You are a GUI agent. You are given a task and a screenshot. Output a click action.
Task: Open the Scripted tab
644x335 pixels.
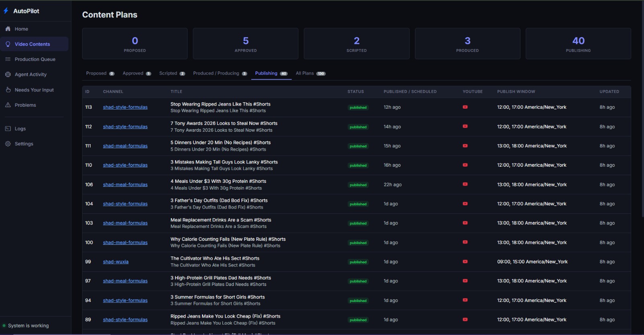point(172,73)
